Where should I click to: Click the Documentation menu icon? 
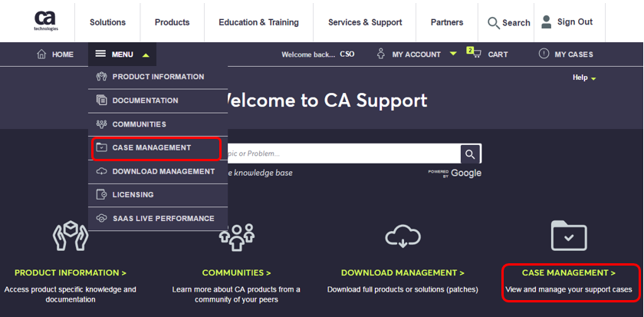click(x=101, y=101)
